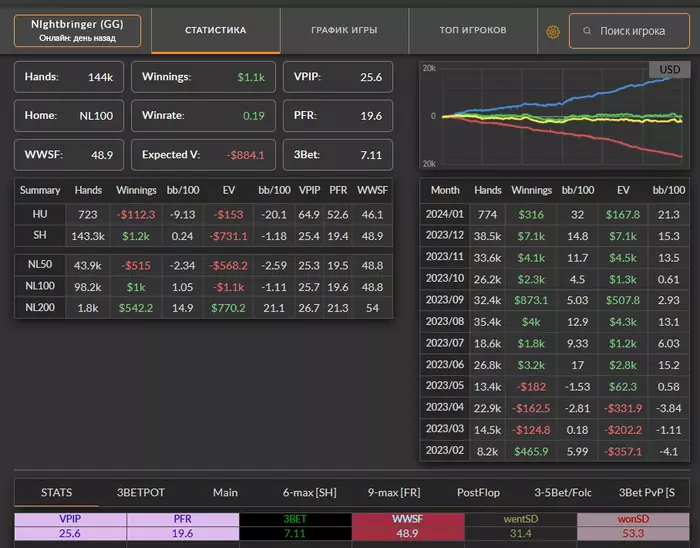Select the SH summary row
The height and width of the screenshot is (548, 700).
[204, 236]
